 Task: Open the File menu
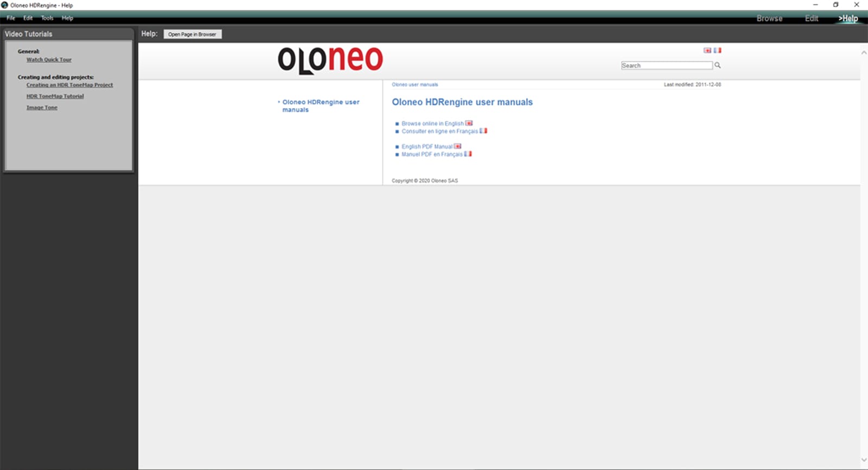click(x=11, y=18)
